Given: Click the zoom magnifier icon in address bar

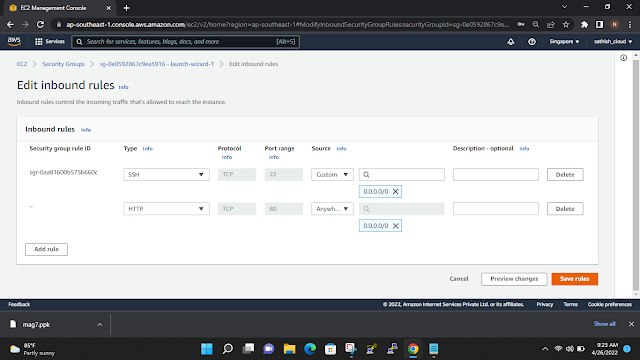Looking at the screenshot, I should pyautogui.click(x=536, y=24).
